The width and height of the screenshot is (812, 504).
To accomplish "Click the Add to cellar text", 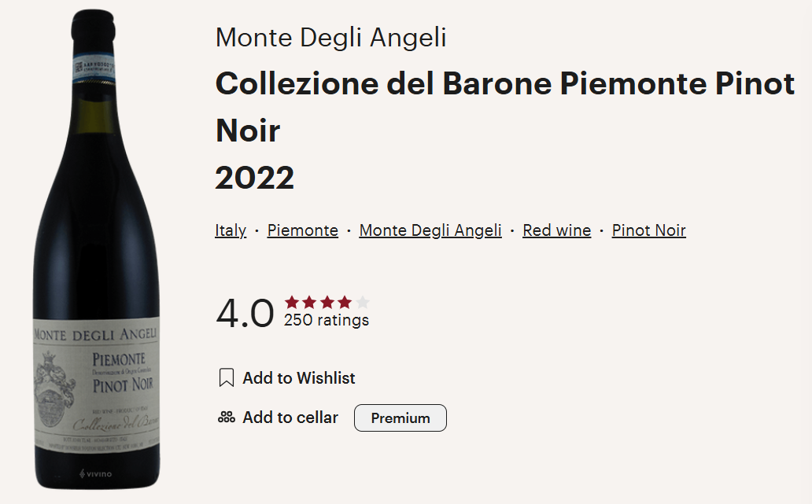I will click(x=290, y=418).
